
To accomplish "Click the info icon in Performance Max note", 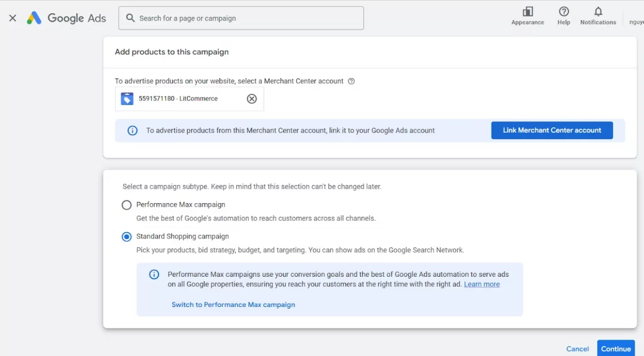I will [154, 275].
